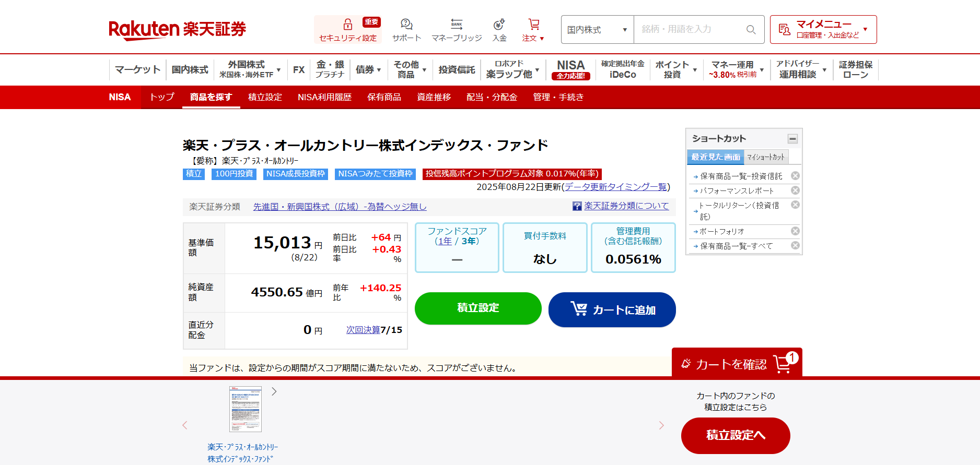Click the green 積立設定 button

coord(478,308)
